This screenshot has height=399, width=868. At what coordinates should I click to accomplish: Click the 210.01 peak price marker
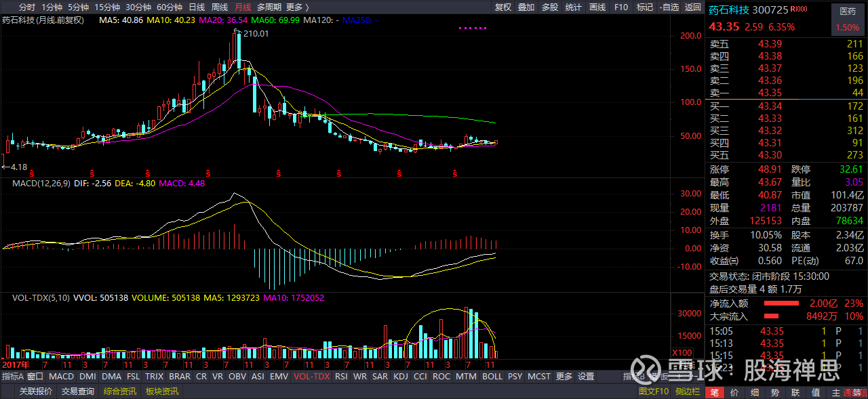tap(255, 33)
